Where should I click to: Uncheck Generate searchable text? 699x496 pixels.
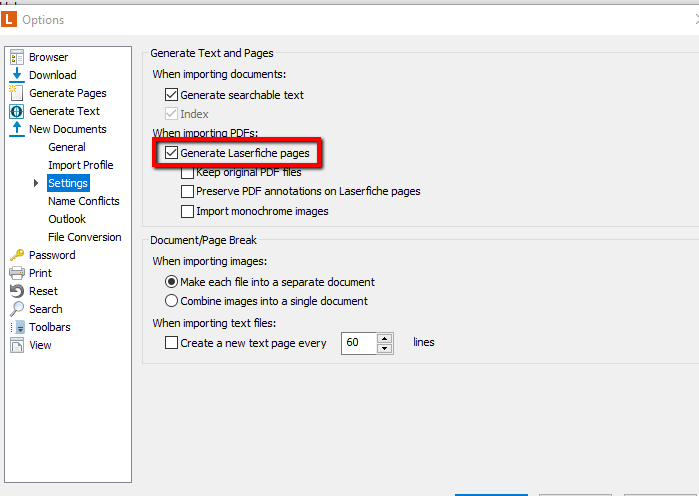click(x=172, y=94)
